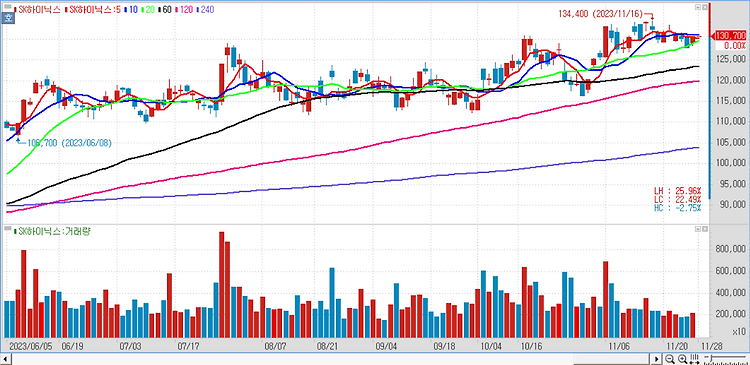Click the 400,000 volume axis label
750x365 pixels.
731,292
